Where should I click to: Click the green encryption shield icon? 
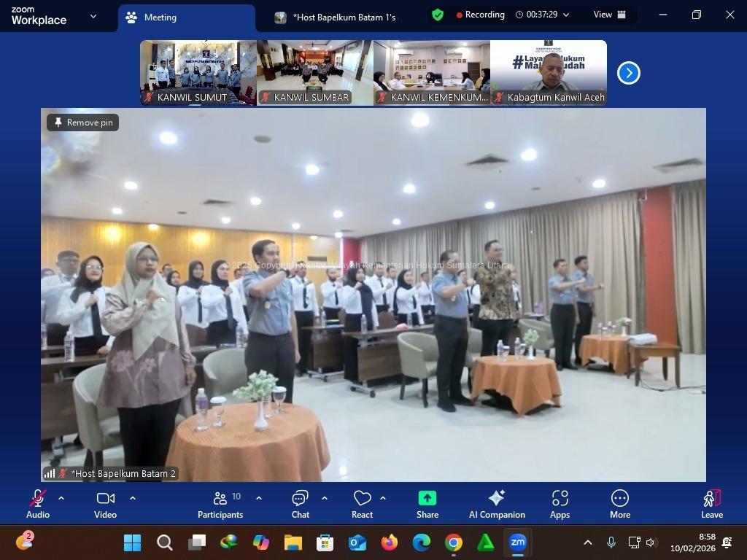[x=438, y=15]
